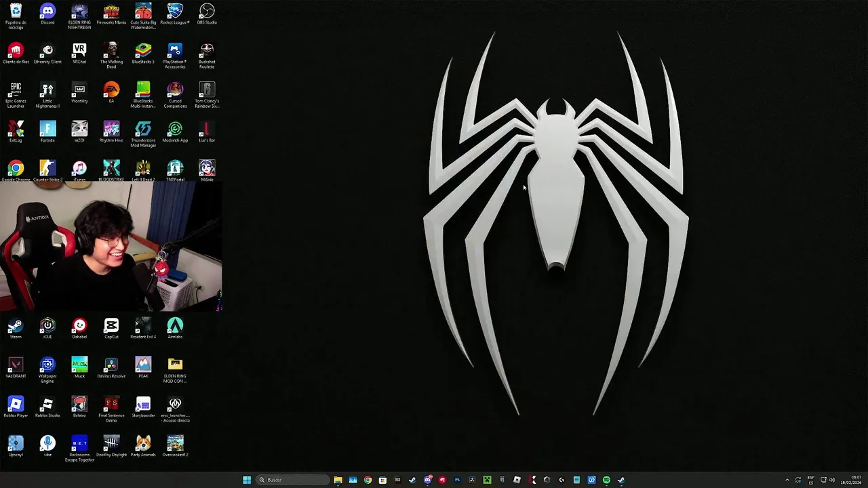868x488 pixels.
Task: Click the Balatro desktop icon
Action: (79, 407)
